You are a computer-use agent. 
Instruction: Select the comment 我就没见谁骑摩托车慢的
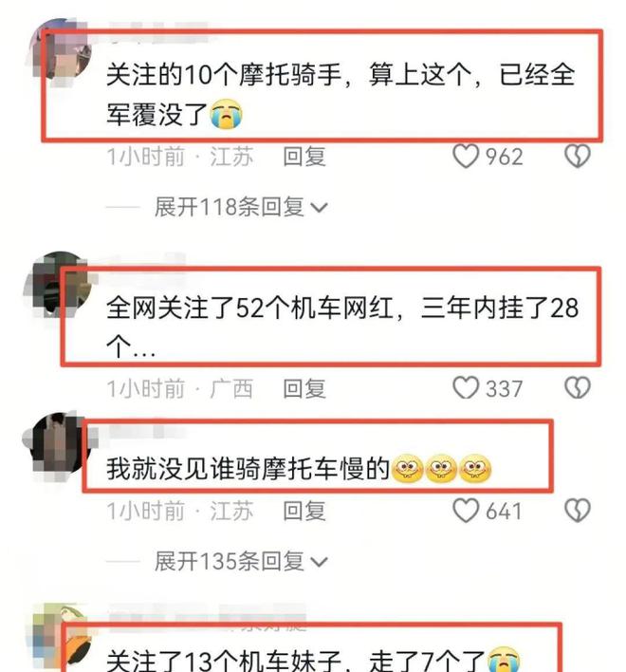(x=299, y=468)
